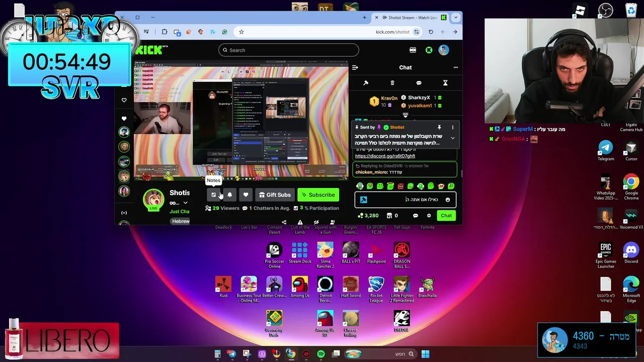
Task: Click the green Kick K icon in header
Action: [429, 50]
